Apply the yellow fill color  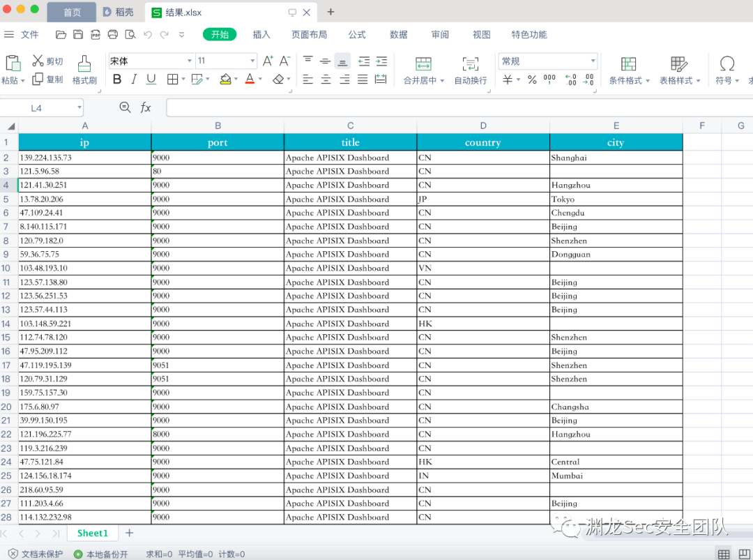[x=225, y=80]
